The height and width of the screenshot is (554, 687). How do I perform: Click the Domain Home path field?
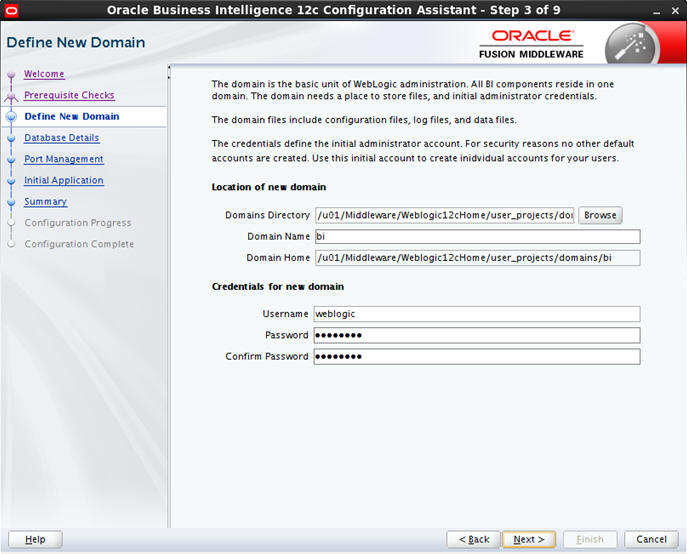[477, 258]
